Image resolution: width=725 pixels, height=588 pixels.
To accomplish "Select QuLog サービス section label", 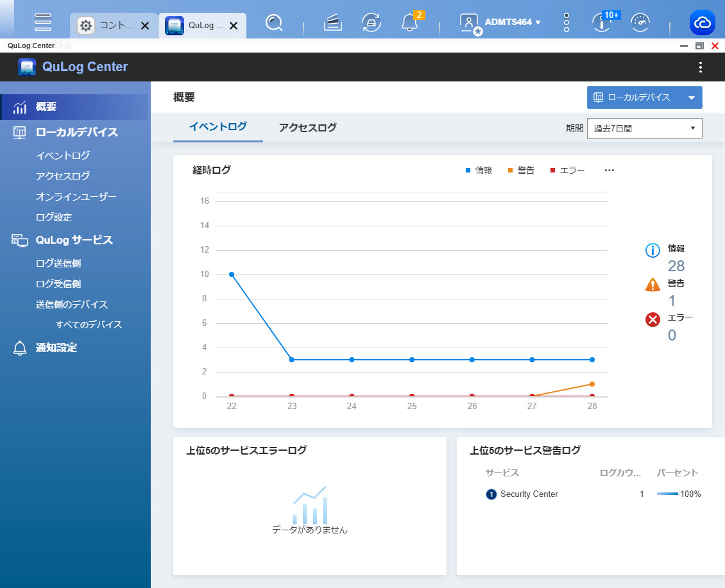I will pos(74,240).
